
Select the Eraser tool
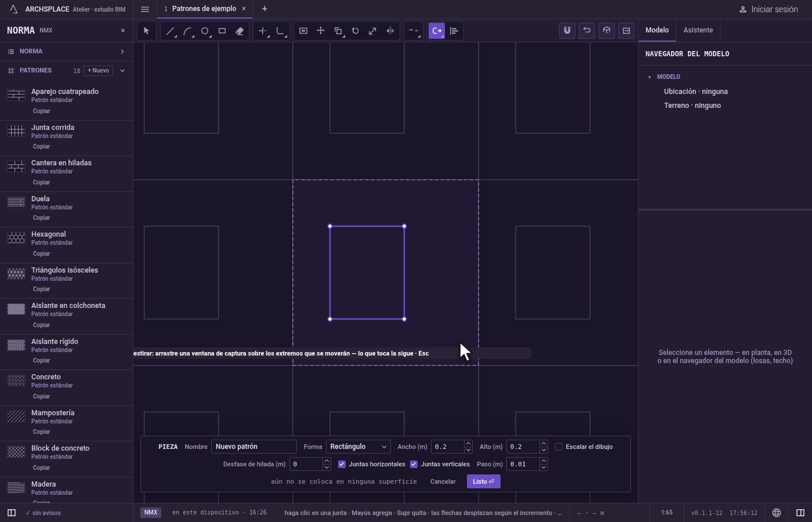[240, 31]
